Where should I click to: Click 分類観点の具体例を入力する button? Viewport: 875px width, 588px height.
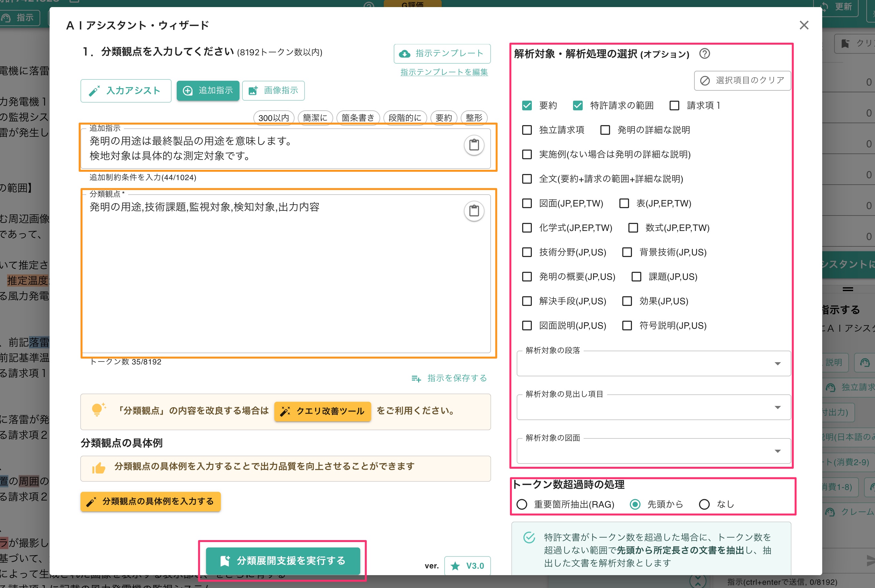(x=150, y=501)
